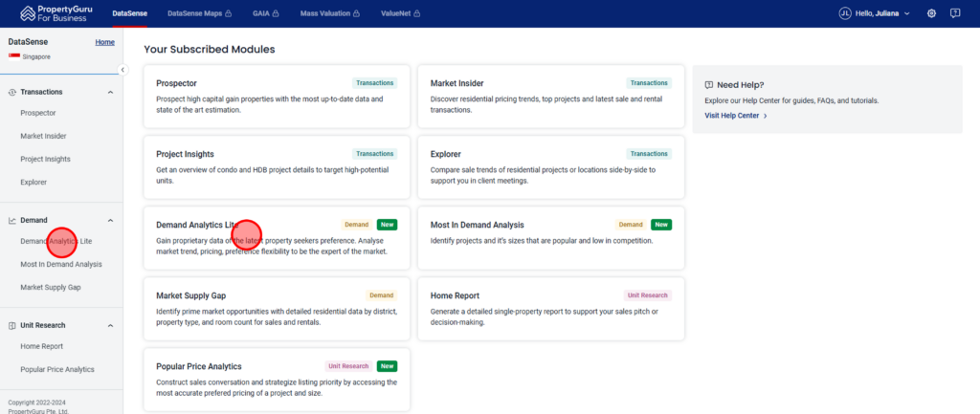Collapse sidebar with the arrow button

[x=123, y=70]
